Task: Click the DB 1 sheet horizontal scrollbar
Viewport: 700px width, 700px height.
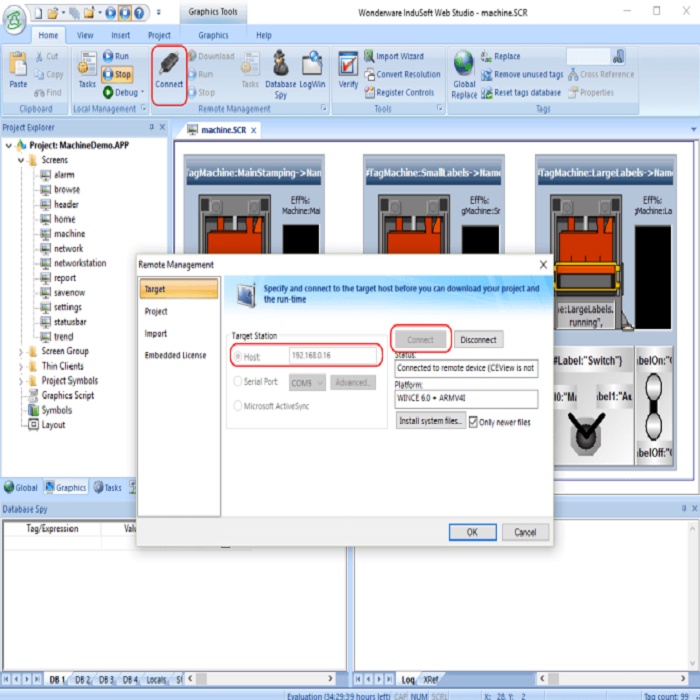Action: click(x=260, y=679)
